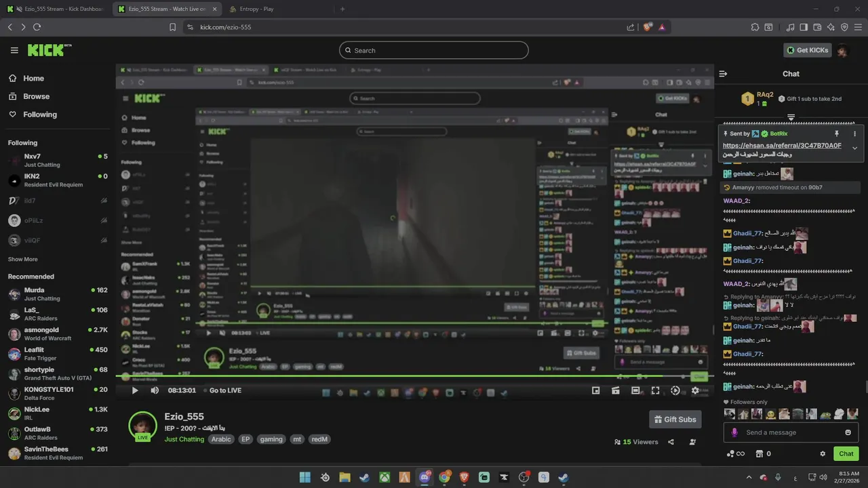Expand the gift leaderboard handle
Image resolution: width=868 pixels, height=488 pixels.
[x=791, y=117]
